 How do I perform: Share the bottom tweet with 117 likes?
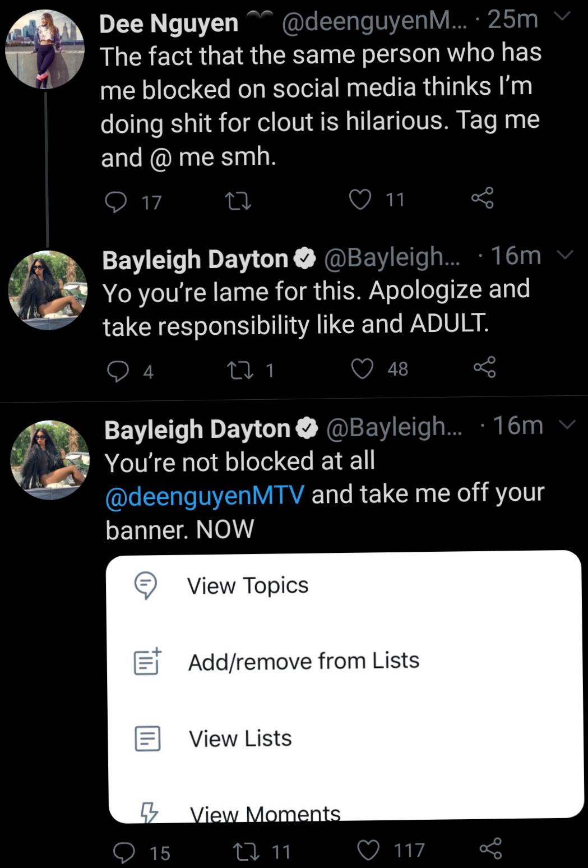point(491,848)
